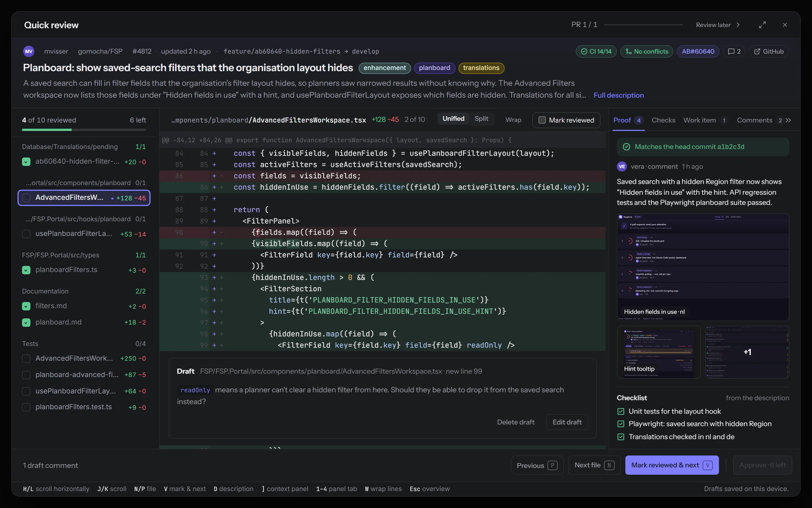Viewport: 812px width, 508px height.
Task: Open the usePlanboardFilterLay... test file row
Action: click(x=84, y=391)
